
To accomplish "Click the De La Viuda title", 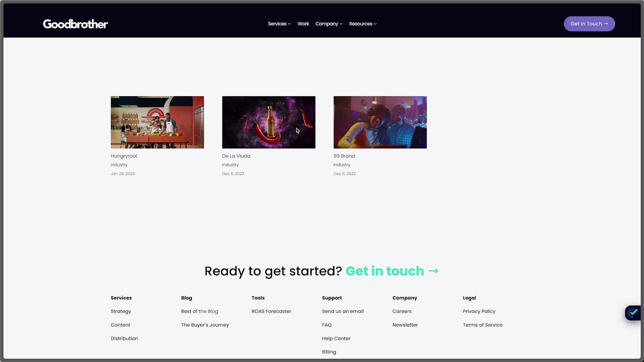I will pos(236,156).
